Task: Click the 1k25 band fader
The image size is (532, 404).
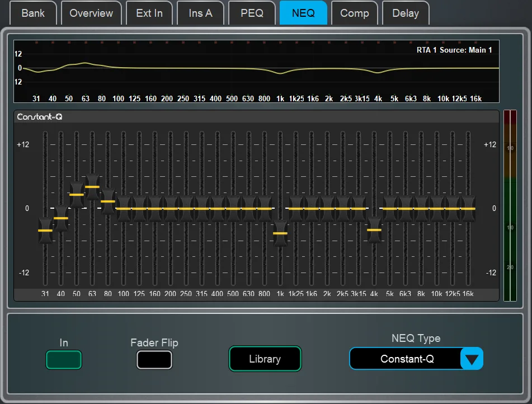Action: pyautogui.click(x=296, y=209)
